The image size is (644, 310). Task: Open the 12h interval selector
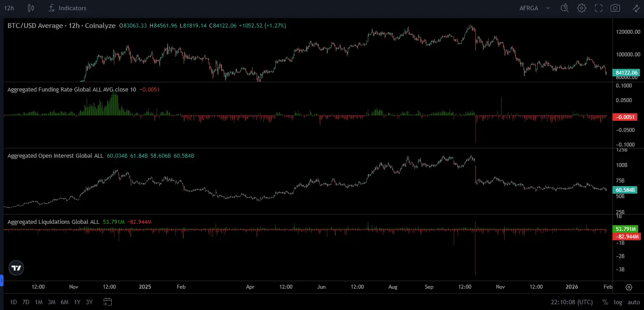[9, 8]
